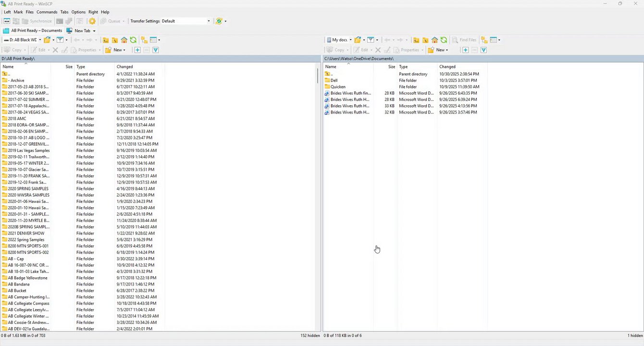644x346 pixels.
Task: Expand the New dropdown arrow in right panel
Action: point(446,50)
